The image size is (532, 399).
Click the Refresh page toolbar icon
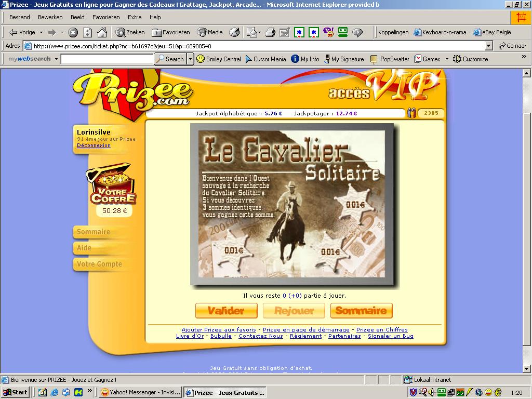87,33
